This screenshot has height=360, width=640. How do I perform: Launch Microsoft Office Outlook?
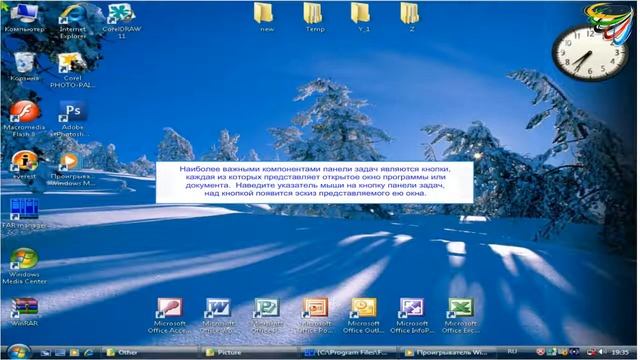point(363,316)
